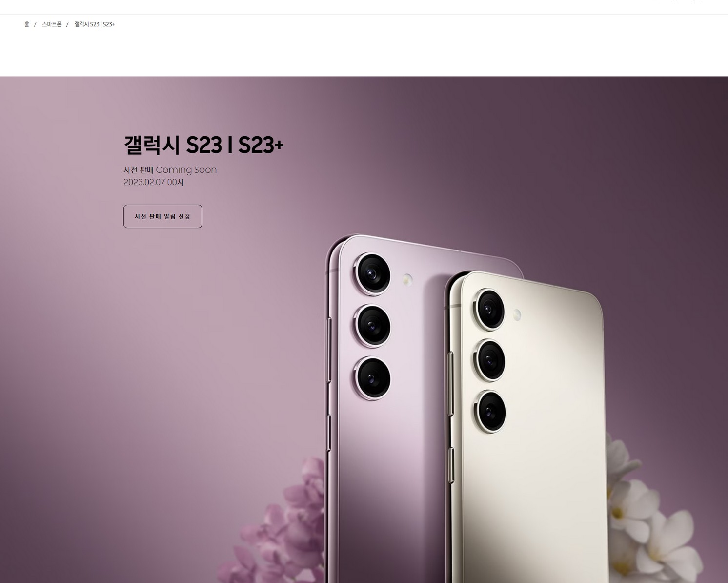Screen dimensions: 728x583
Task: Click the bottom camera lens on cream phone
Action: point(490,411)
